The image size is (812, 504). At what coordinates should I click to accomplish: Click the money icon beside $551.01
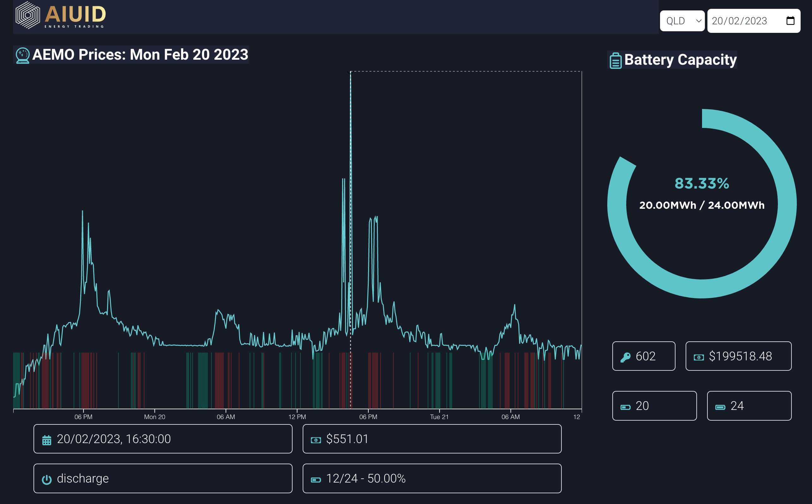click(x=316, y=440)
